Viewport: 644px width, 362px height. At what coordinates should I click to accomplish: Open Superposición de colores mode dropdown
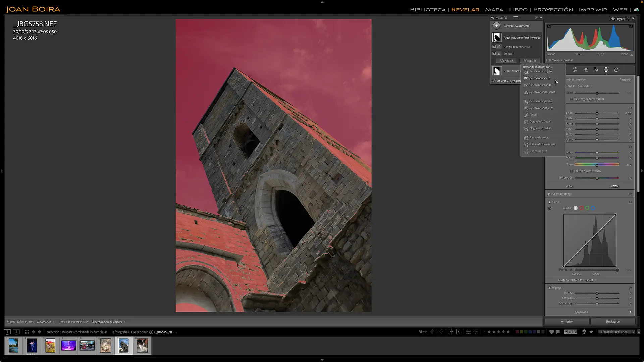(x=108, y=322)
